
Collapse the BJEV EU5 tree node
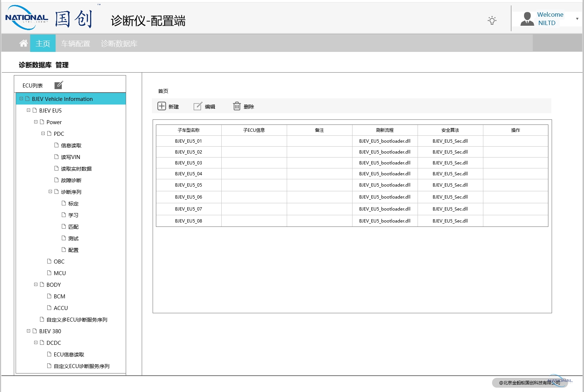click(29, 110)
